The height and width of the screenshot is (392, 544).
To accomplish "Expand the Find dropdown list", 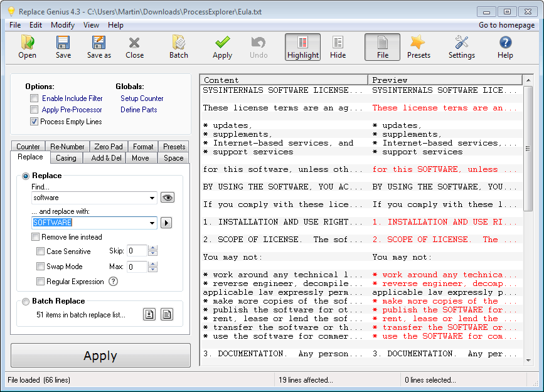I will 152,198.
